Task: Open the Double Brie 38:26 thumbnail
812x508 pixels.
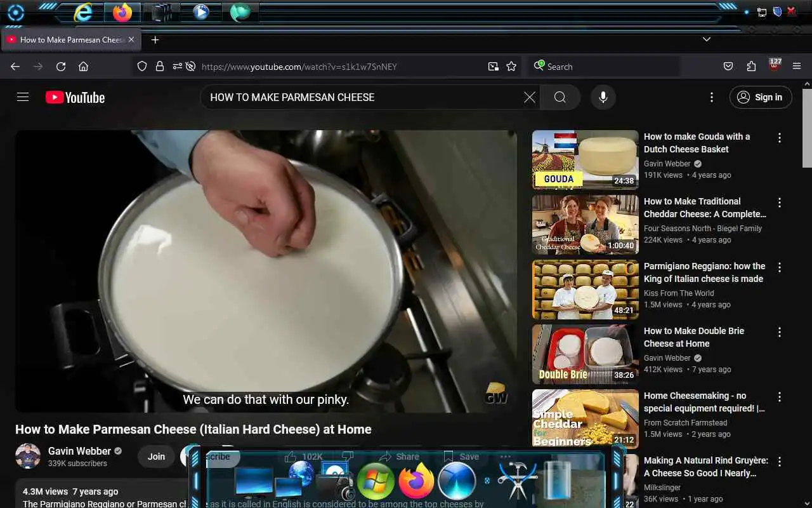Action: tap(585, 354)
